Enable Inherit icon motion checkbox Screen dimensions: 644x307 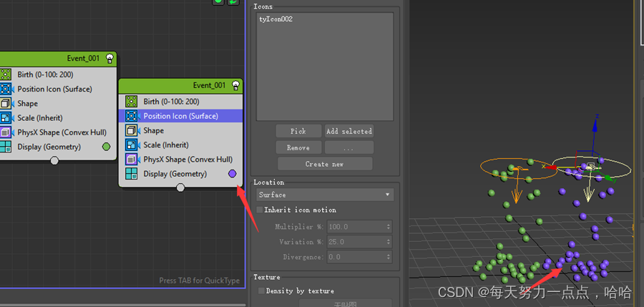[x=260, y=210]
